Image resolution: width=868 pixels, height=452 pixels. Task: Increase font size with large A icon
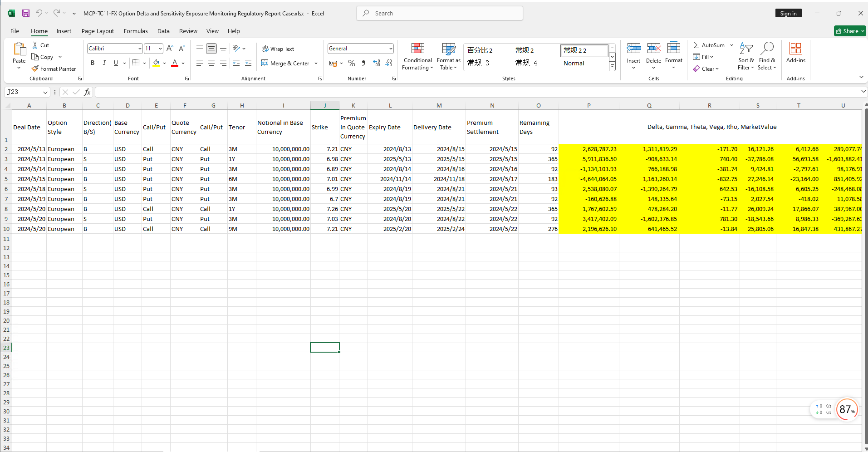[170, 49]
